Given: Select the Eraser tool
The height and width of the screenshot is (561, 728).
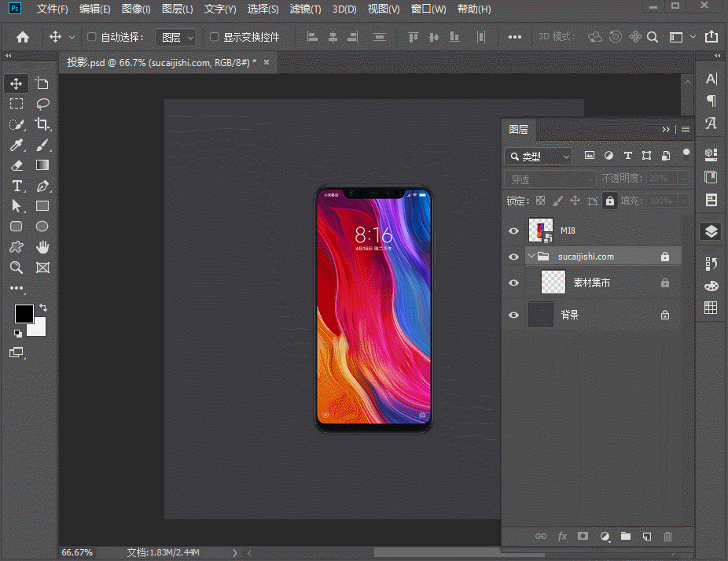Looking at the screenshot, I should click(17, 165).
